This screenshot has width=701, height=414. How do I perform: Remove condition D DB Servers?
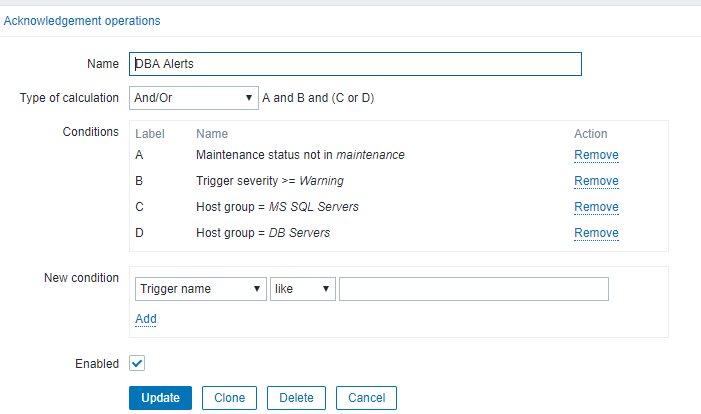[x=596, y=233]
